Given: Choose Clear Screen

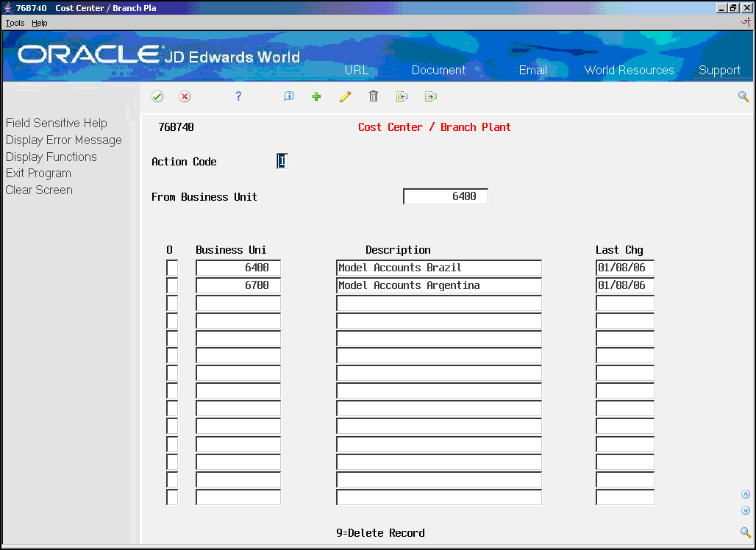Looking at the screenshot, I should point(39,190).
